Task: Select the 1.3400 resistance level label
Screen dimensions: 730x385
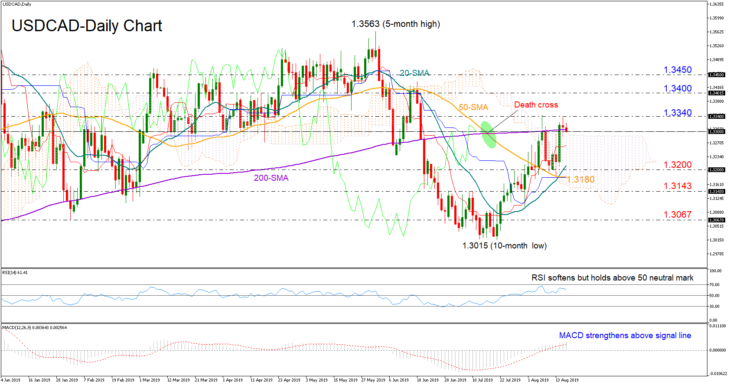Action: coord(677,88)
